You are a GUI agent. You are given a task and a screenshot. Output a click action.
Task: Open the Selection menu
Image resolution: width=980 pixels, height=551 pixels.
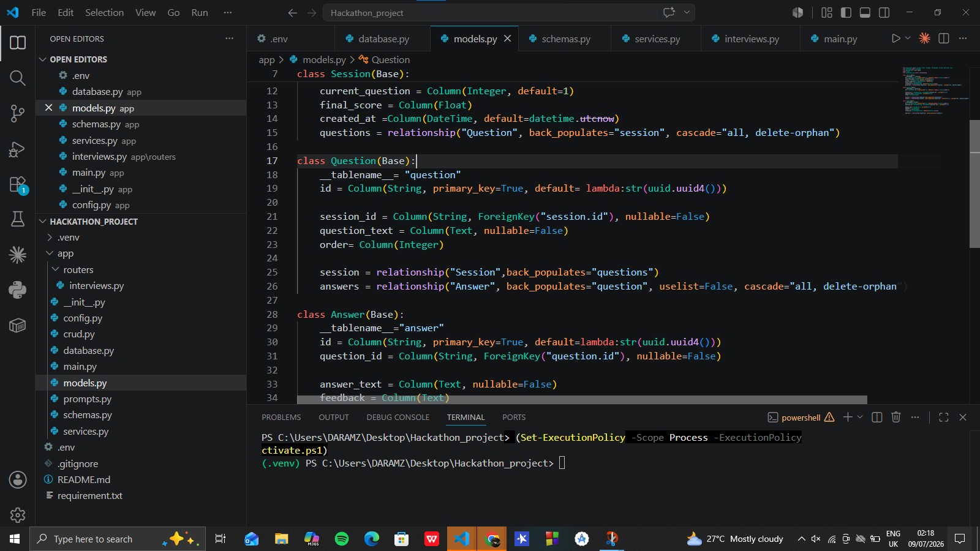(x=104, y=12)
